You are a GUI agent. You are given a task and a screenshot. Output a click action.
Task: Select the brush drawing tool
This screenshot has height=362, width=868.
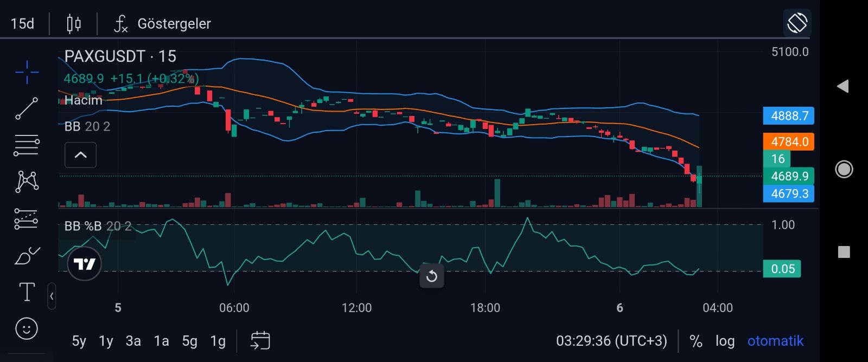(x=27, y=255)
